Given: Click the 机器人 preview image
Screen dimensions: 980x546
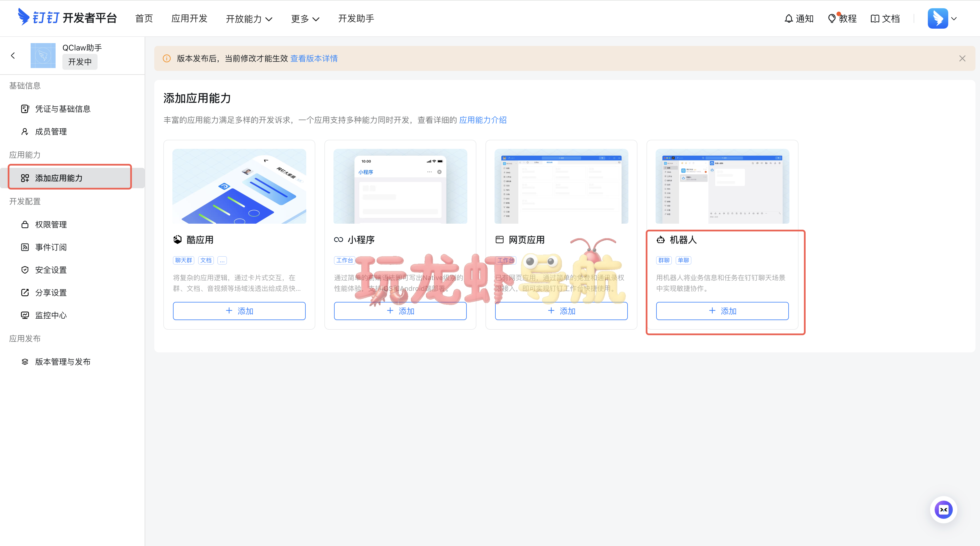Looking at the screenshot, I should [x=722, y=186].
